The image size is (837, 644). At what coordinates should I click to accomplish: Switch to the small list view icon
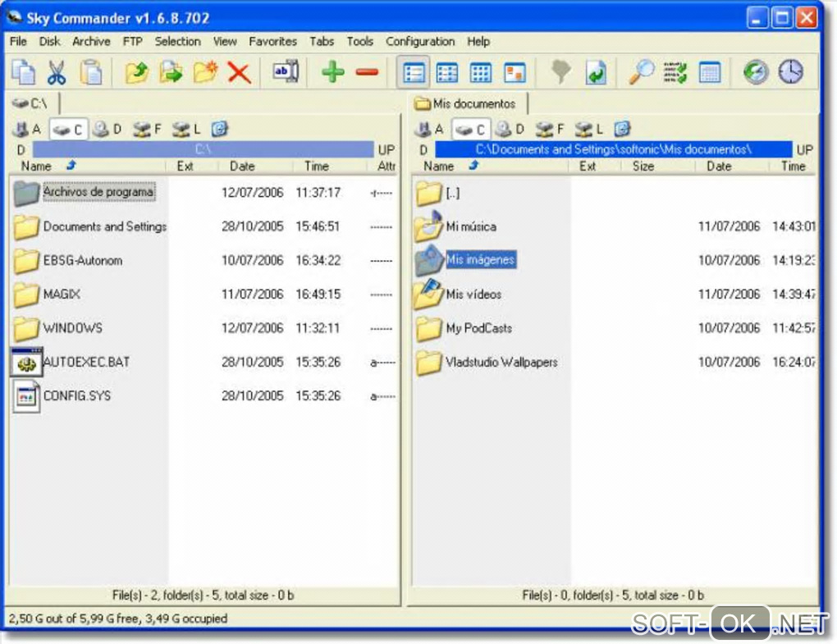pyautogui.click(x=447, y=72)
